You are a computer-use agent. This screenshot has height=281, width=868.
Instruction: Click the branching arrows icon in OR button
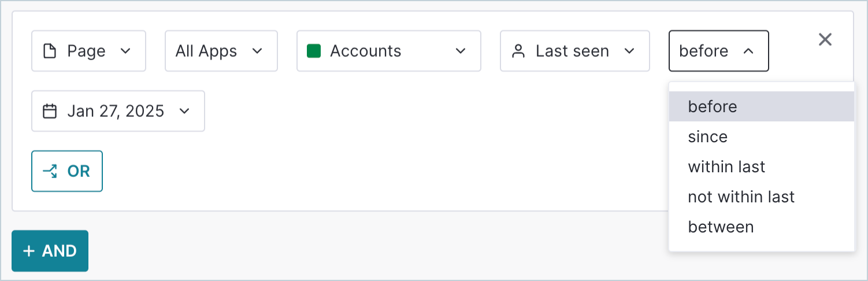pyautogui.click(x=50, y=171)
